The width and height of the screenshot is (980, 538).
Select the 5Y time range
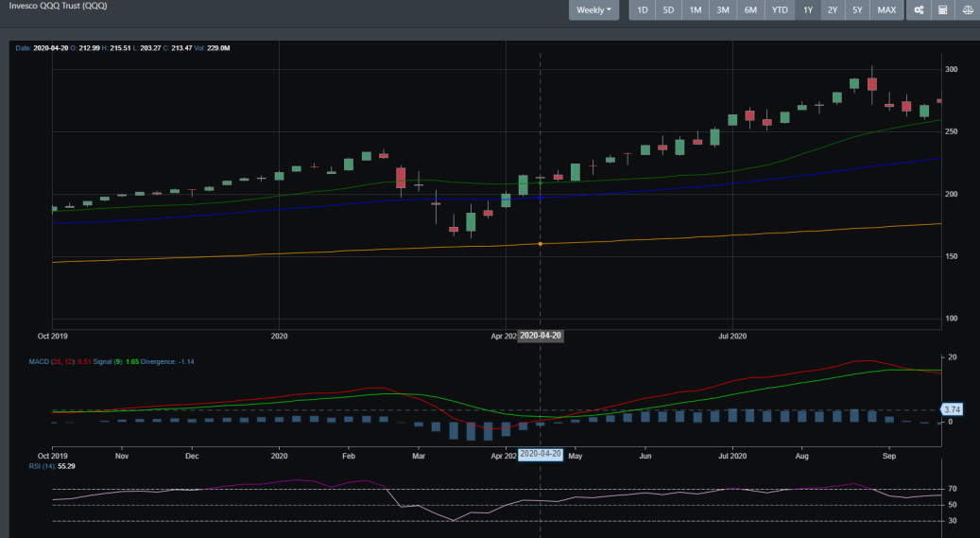click(857, 10)
